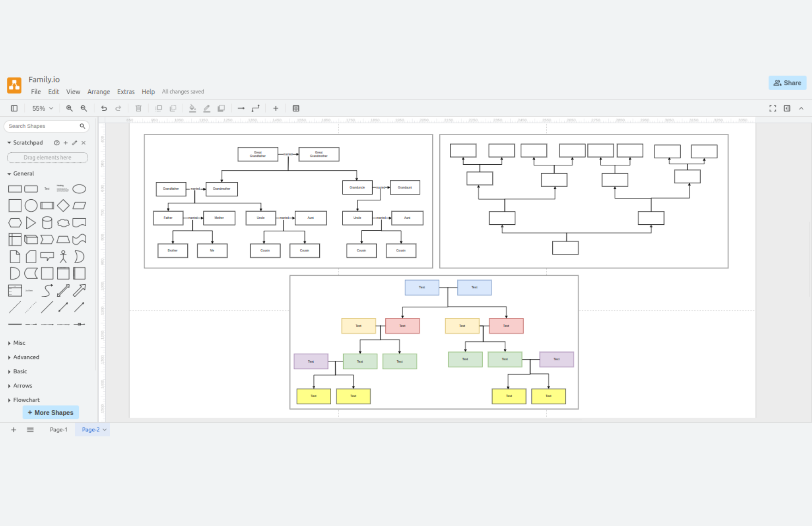Open the connection arrow style

[241, 108]
